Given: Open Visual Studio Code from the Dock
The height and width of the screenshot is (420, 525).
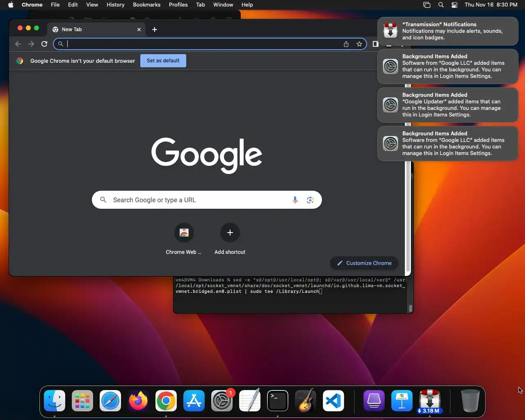Looking at the screenshot, I should [x=333, y=401].
